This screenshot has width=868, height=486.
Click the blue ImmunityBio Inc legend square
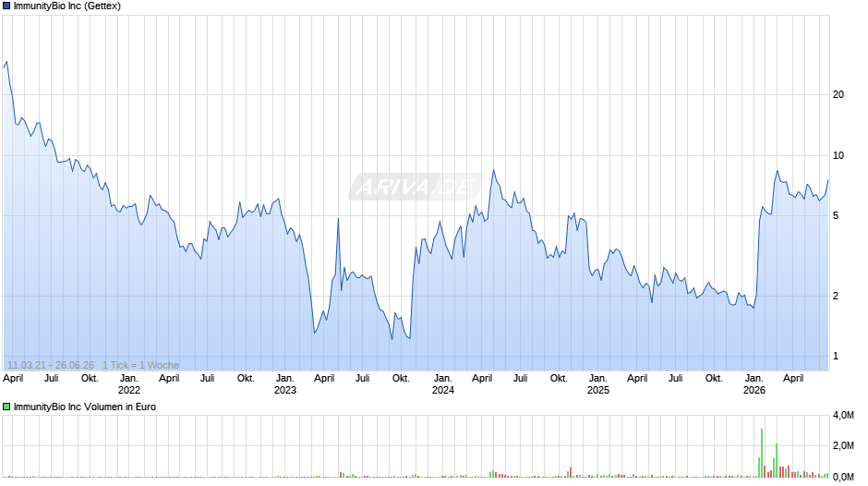6,6
